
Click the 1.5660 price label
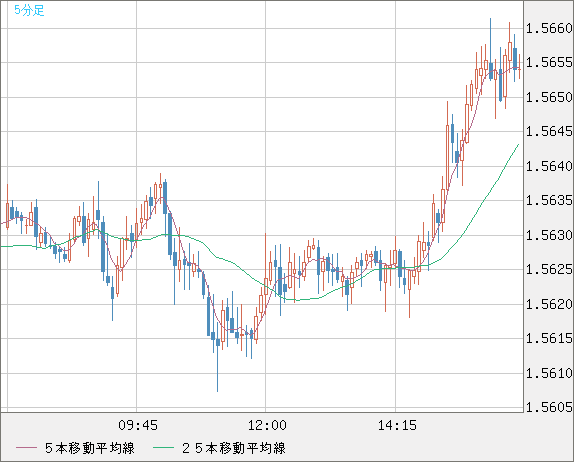(x=549, y=28)
